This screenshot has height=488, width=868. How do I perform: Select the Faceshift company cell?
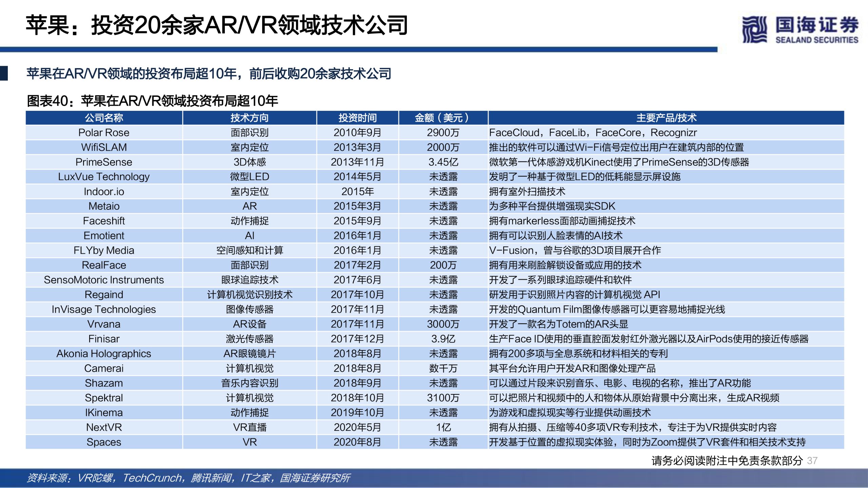(x=104, y=221)
